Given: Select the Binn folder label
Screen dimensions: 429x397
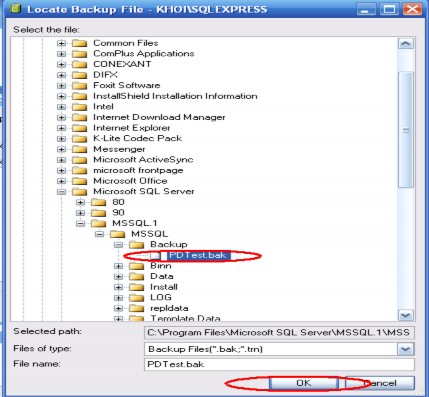Looking at the screenshot, I should [161, 266].
